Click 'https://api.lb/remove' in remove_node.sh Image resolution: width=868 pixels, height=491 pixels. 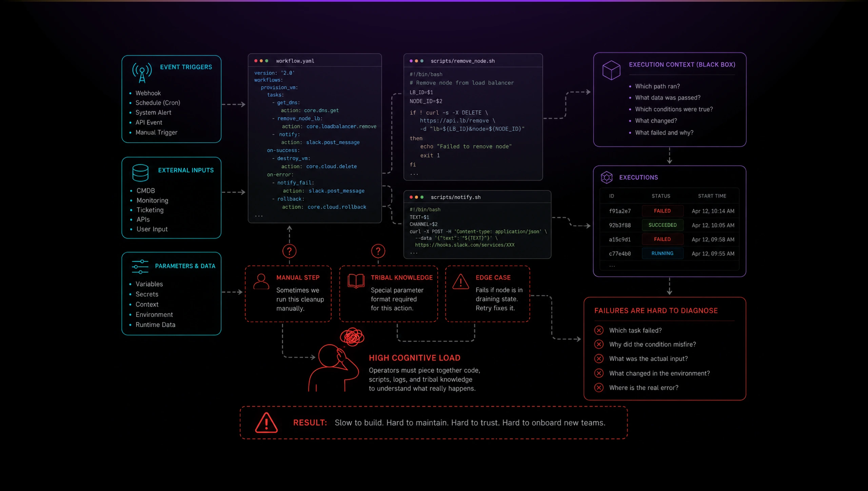(454, 121)
